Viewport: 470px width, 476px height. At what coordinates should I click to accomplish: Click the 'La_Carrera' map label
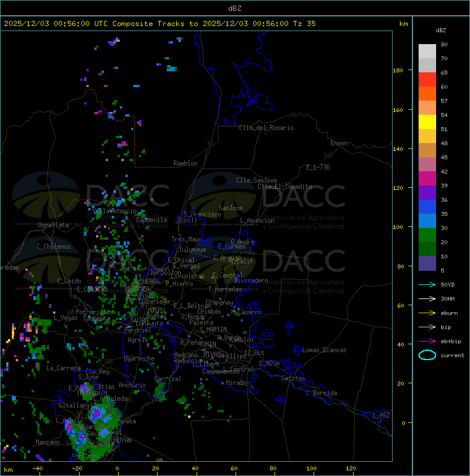coord(63,368)
